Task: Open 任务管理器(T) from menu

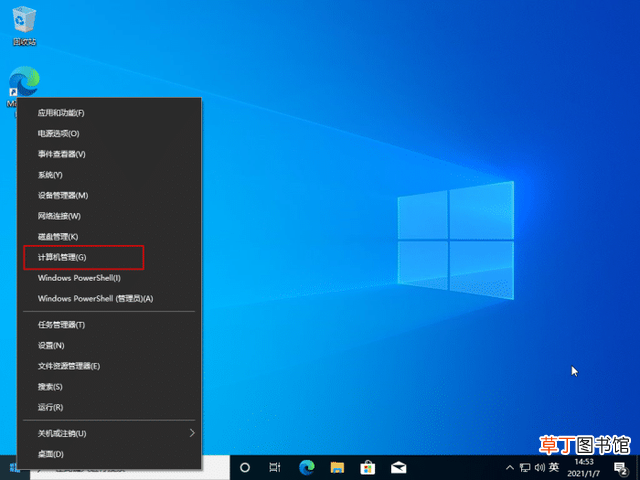Action: (x=109, y=325)
